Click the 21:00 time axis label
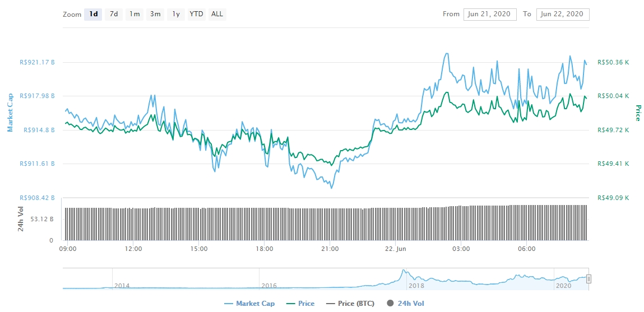The height and width of the screenshot is (312, 644). (x=330, y=249)
